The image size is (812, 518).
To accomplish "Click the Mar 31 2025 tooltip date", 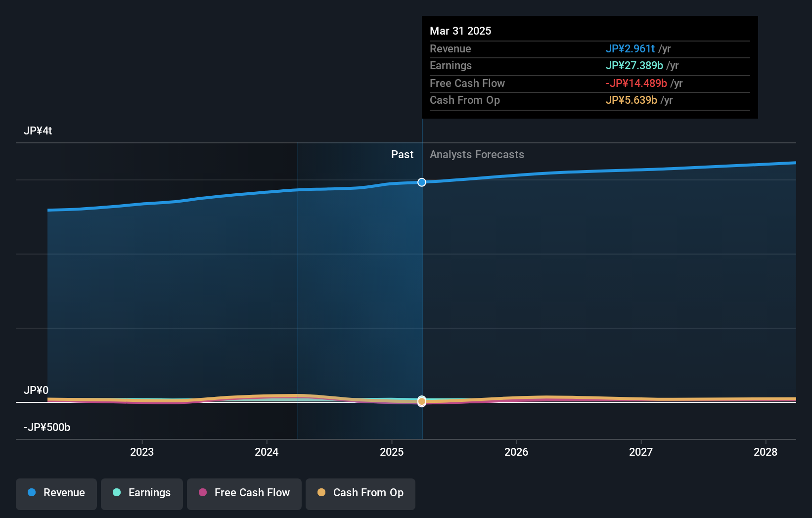I will tap(460, 31).
